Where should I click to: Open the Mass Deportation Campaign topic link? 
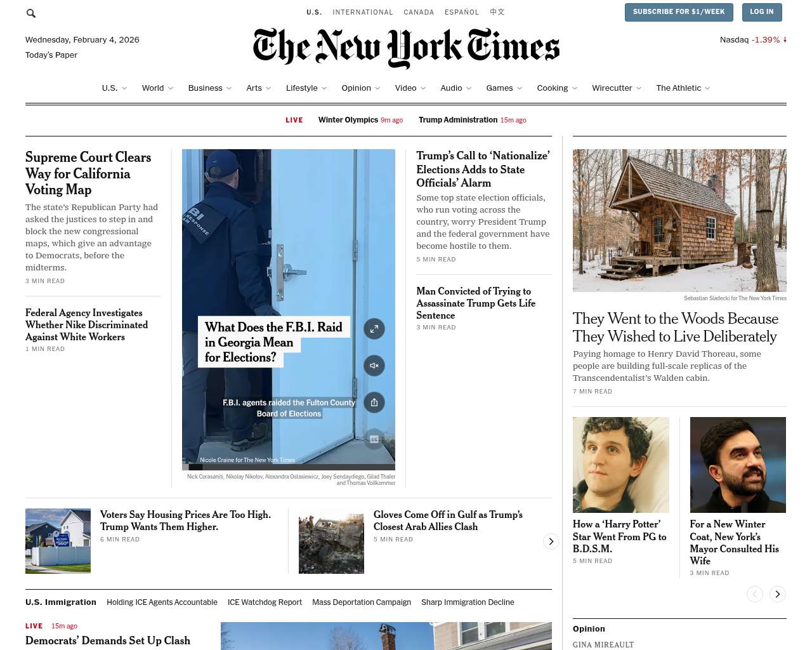point(362,602)
